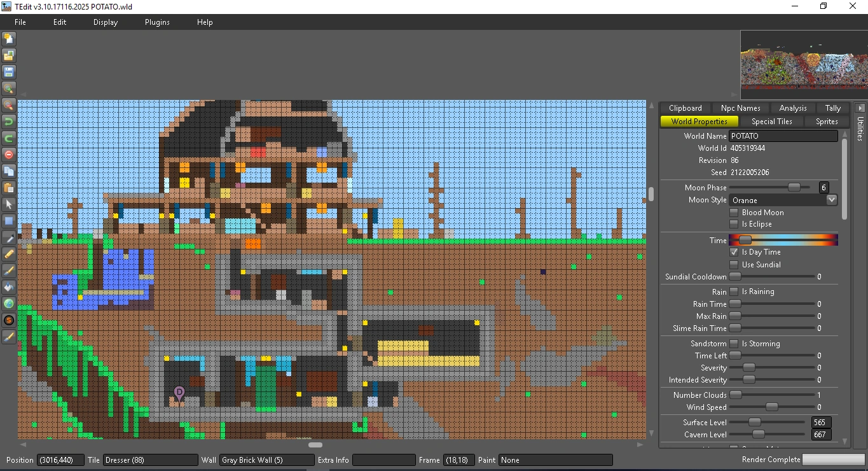Click the Save World floppy disk icon
Viewport: 868px width, 471px height.
click(9, 72)
